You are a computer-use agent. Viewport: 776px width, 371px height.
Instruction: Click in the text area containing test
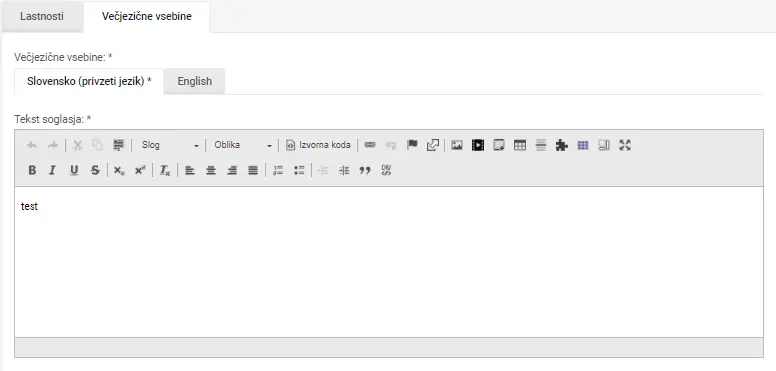pos(388,262)
